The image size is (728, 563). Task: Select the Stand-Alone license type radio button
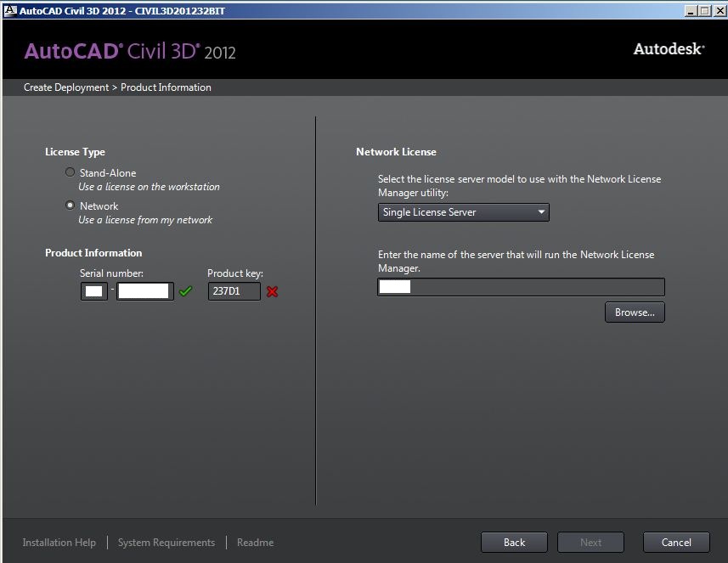pyautogui.click(x=71, y=172)
